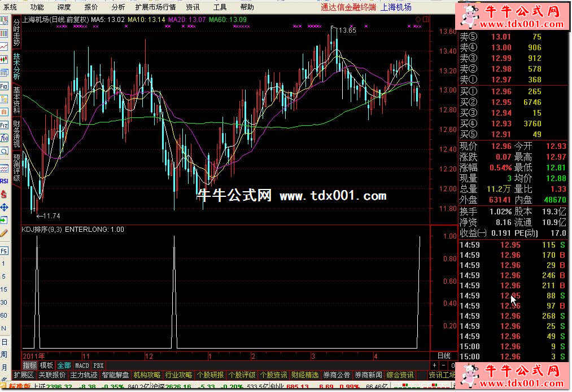The image size is (572, 392).
Task: Click the plus zoom button below chart
Action: [x=434, y=365]
